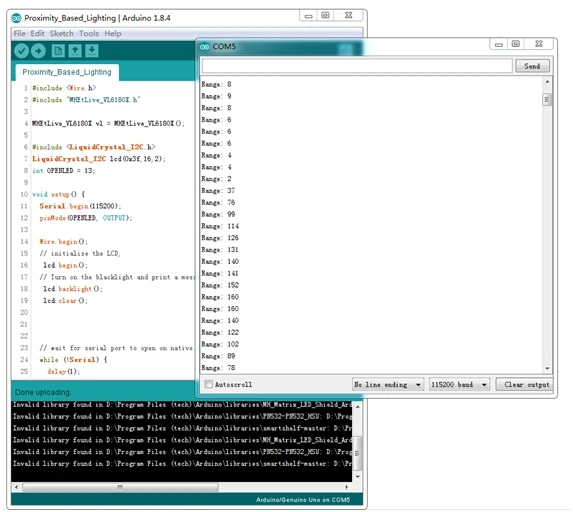Enable the Autoscroll checkbox
The height and width of the screenshot is (512, 573).
208,384
